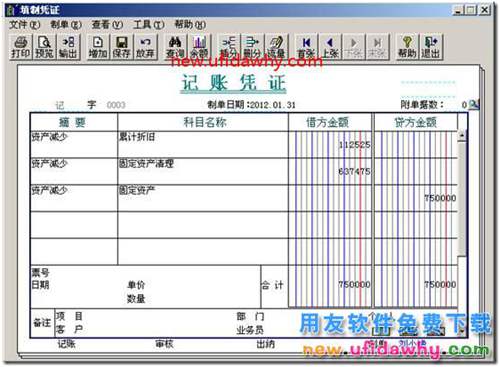Click the 单价 label

[136, 285]
